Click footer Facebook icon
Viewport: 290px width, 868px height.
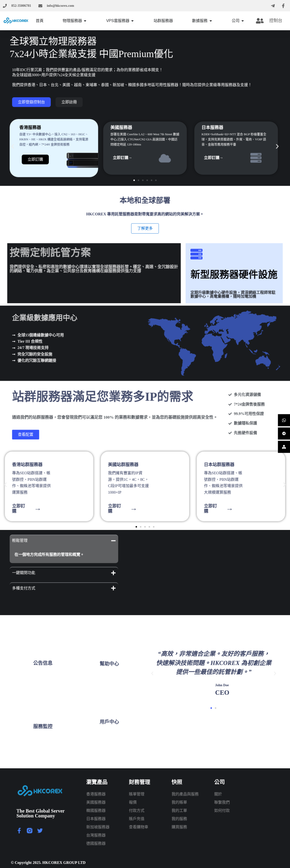pos(19,830)
